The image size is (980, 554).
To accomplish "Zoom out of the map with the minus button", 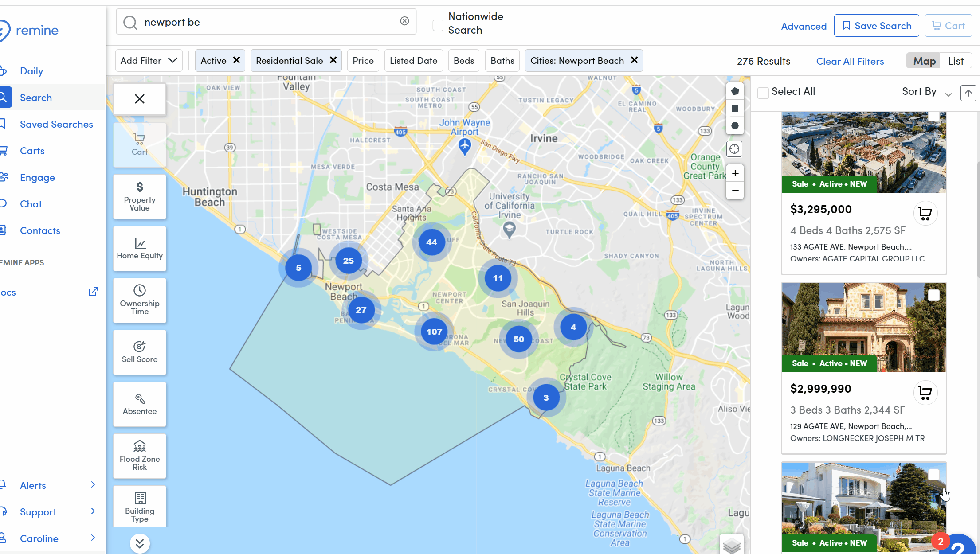I will [735, 191].
